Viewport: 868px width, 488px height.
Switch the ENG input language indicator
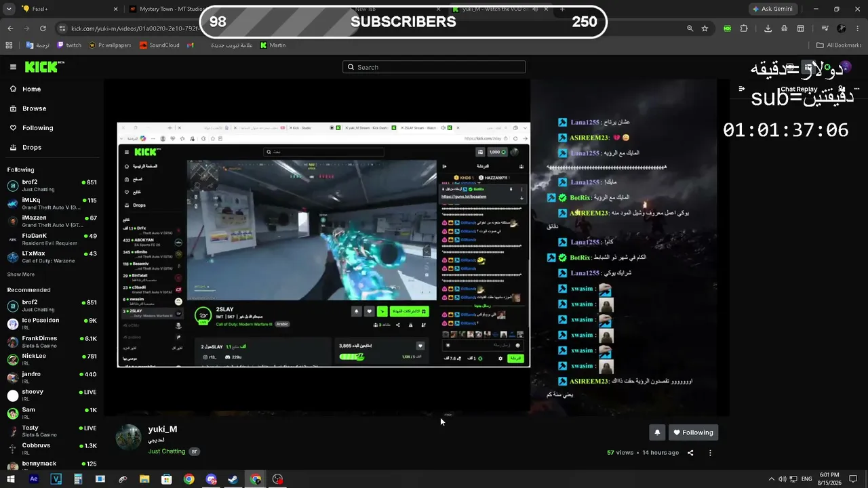point(807,479)
